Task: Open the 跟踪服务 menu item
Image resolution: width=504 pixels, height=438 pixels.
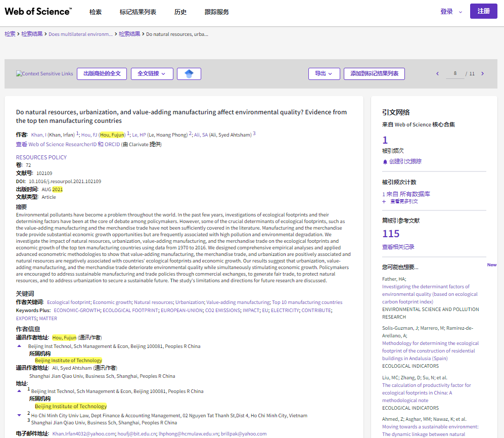Action: click(216, 12)
